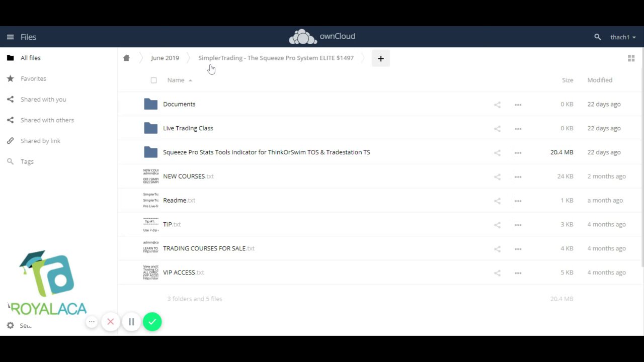Click the plus new file button
Image resolution: width=644 pixels, height=362 pixels.
[x=381, y=58]
